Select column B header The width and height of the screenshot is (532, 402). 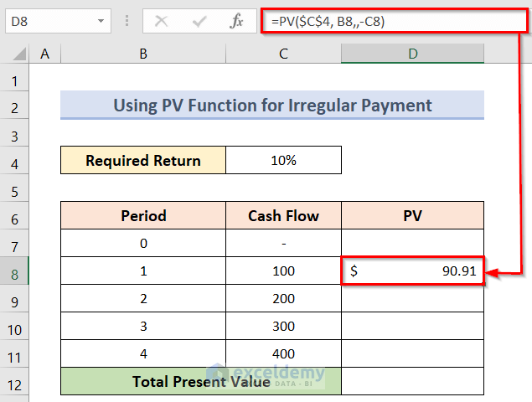pos(143,54)
